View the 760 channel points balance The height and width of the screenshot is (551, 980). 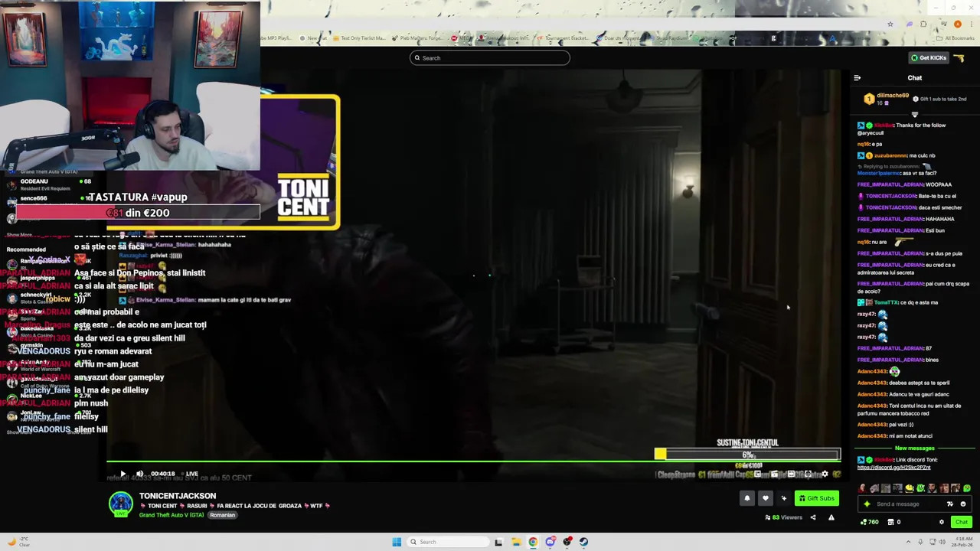(869, 522)
